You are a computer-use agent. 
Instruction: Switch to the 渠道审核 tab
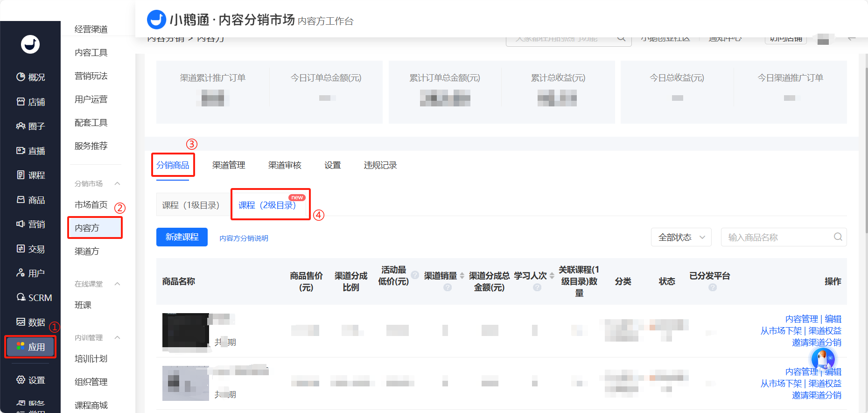click(x=285, y=165)
